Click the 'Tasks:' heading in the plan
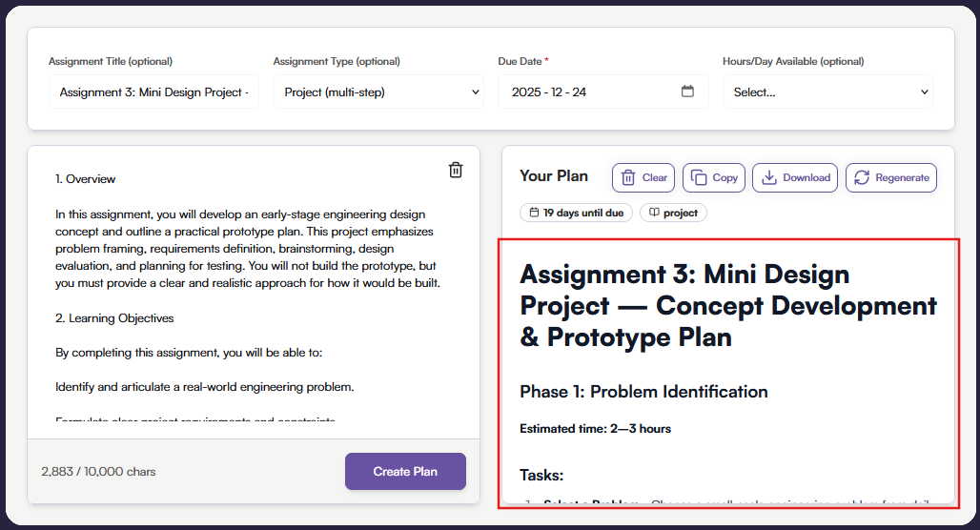 [541, 475]
